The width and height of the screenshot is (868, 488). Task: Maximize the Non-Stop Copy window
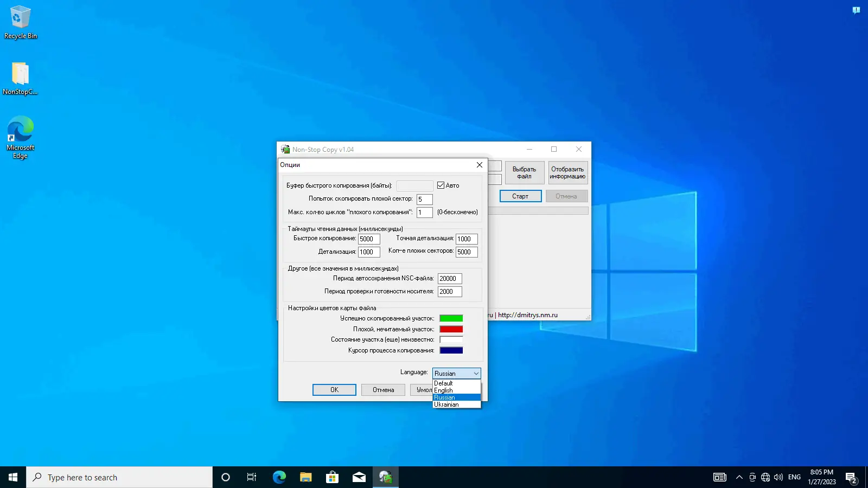point(554,149)
